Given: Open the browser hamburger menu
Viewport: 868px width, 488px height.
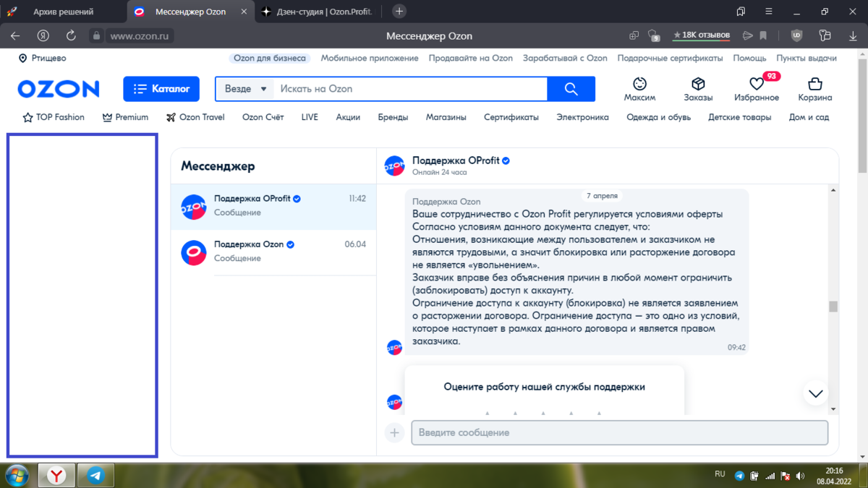Looking at the screenshot, I should tap(769, 12).
